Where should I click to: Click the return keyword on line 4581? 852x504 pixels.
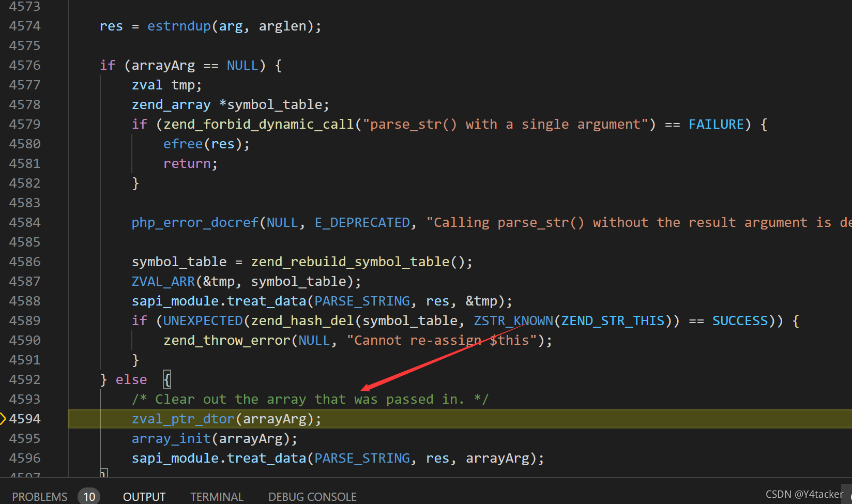coord(187,164)
